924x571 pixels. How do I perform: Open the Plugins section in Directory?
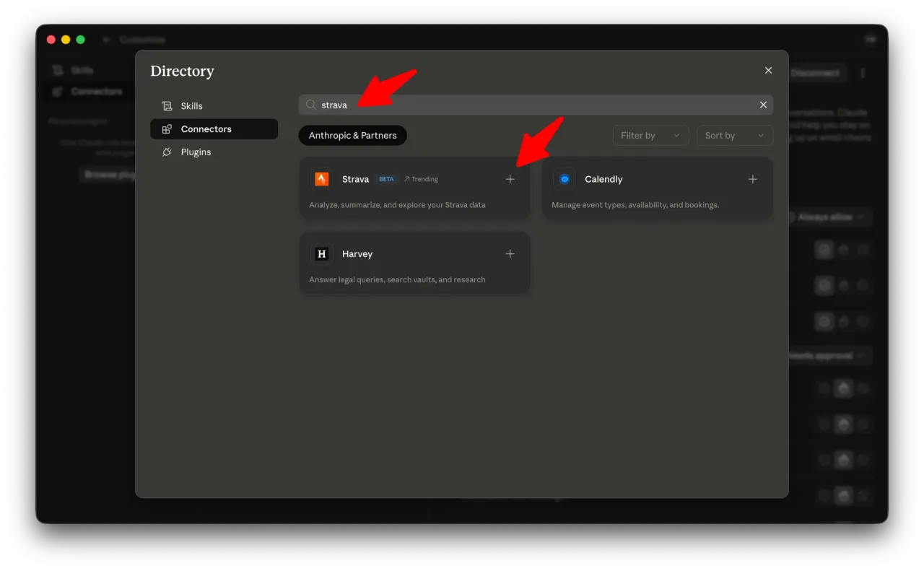(x=214, y=152)
